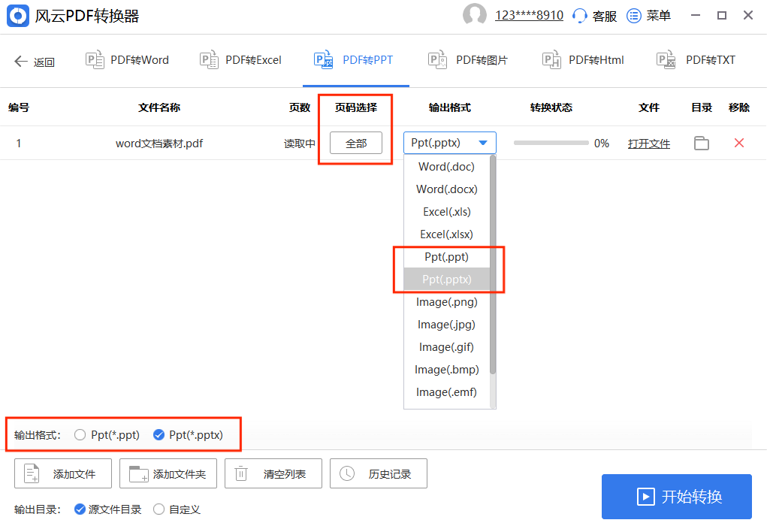
Task: Click 添加文件 button label
Action: [74, 473]
